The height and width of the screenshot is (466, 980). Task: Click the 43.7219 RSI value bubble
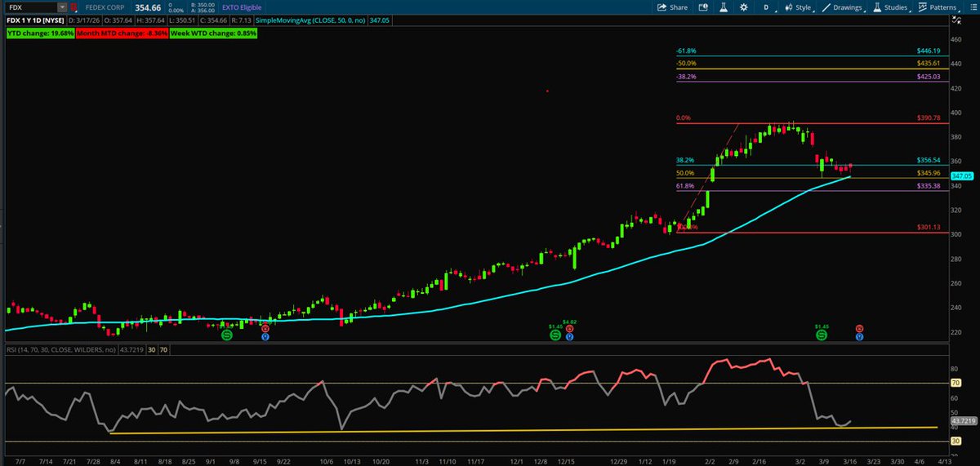pos(964,422)
